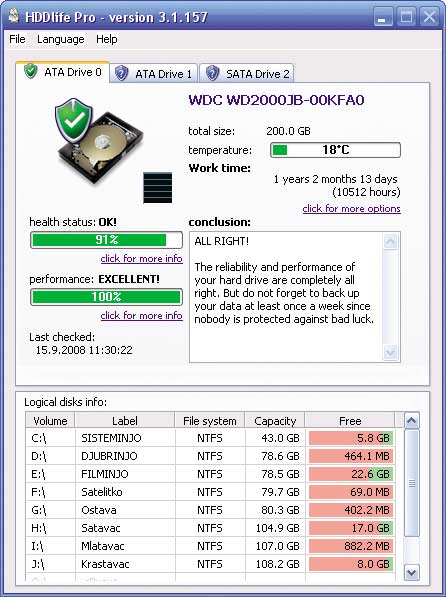Open the Language menu
This screenshot has height=597, width=446.
point(61,39)
